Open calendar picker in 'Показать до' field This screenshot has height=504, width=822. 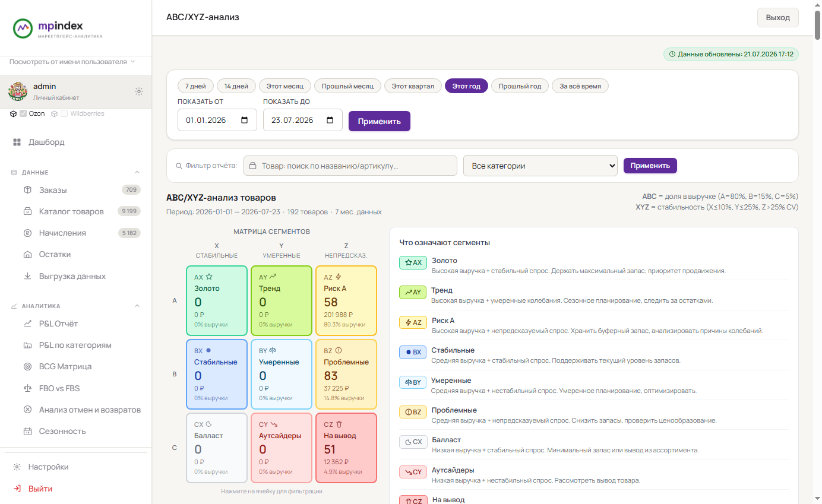(330, 120)
